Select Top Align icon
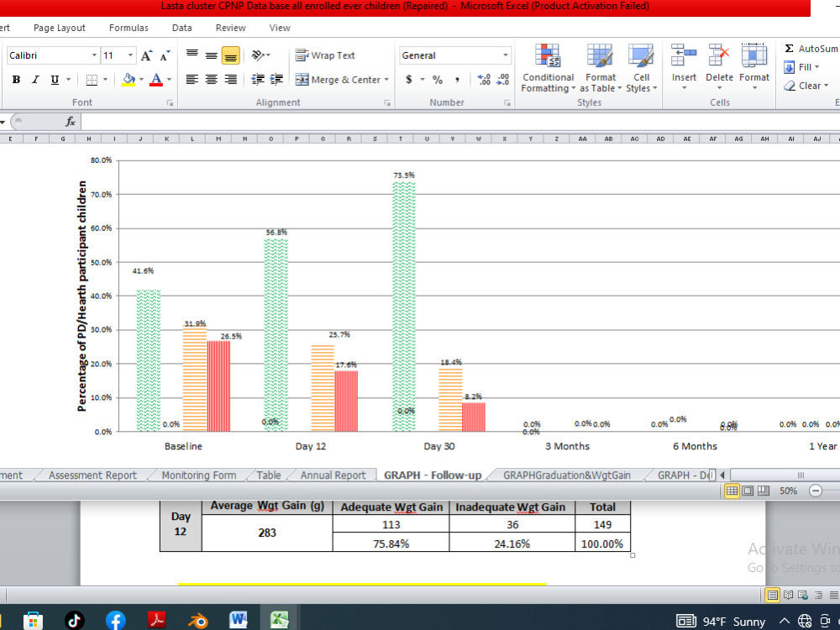The height and width of the screenshot is (630, 840). click(x=192, y=55)
